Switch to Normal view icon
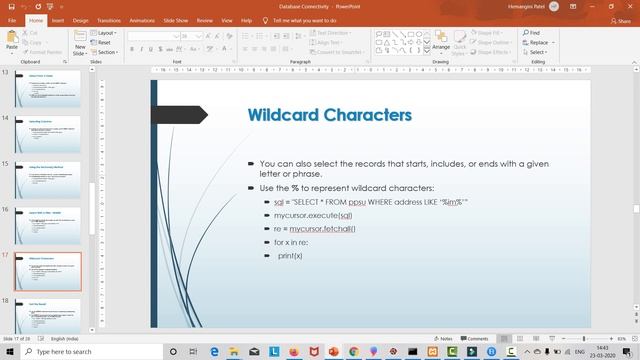The image size is (640, 360). point(504,339)
